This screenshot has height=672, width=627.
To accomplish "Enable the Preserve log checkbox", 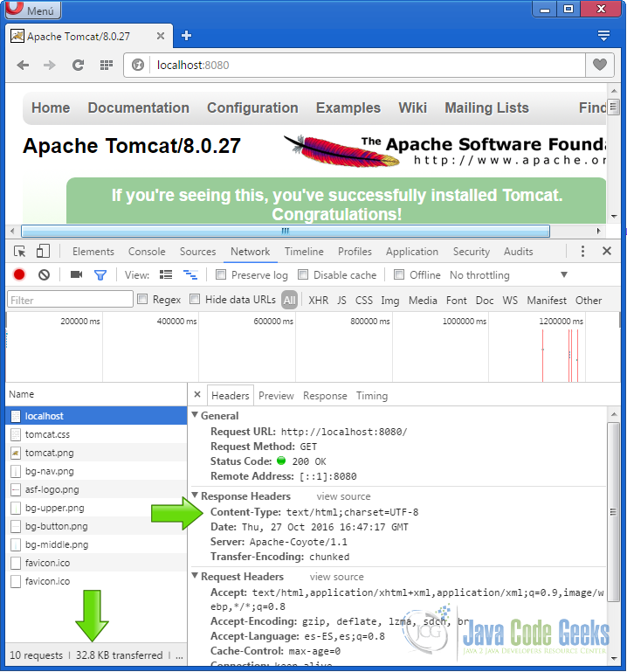I will coord(221,274).
